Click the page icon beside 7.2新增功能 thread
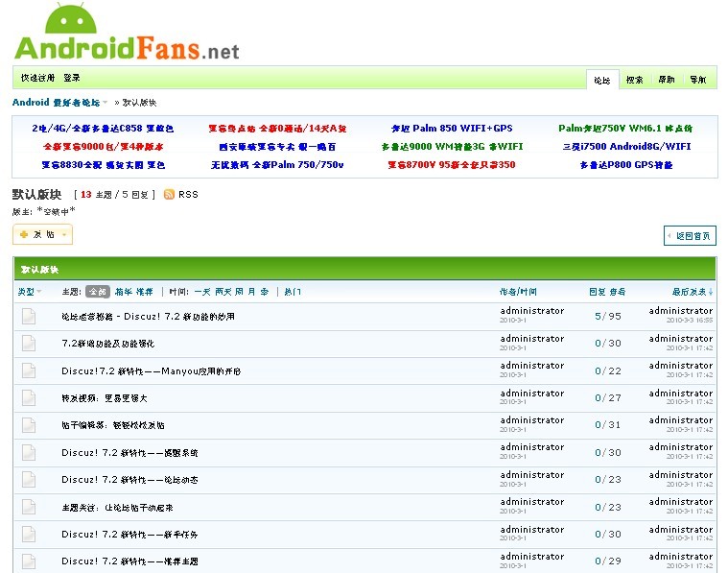 (29, 343)
